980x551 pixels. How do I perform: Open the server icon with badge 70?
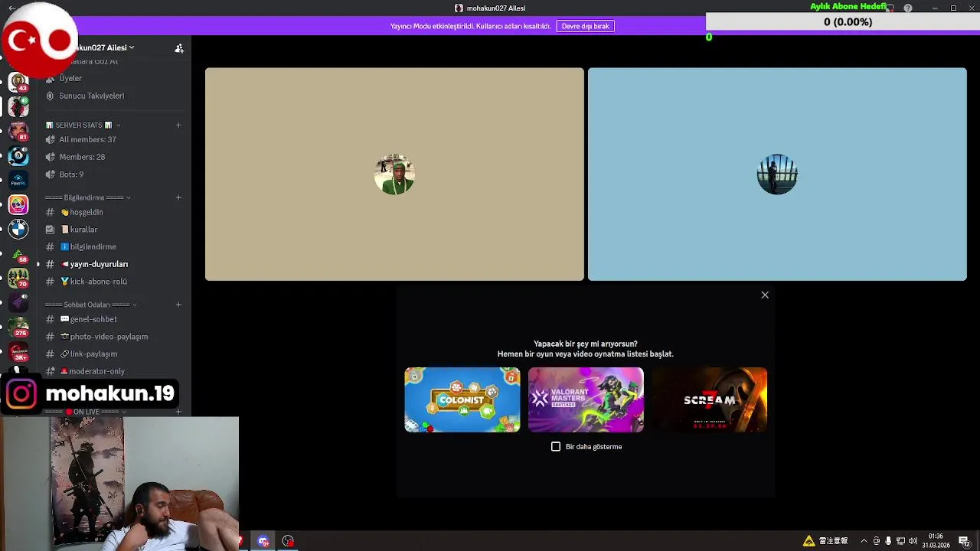(x=18, y=279)
